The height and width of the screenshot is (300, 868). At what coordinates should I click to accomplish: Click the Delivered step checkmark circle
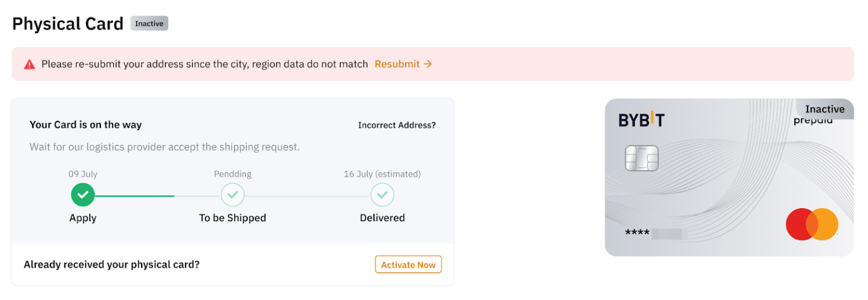point(382,195)
